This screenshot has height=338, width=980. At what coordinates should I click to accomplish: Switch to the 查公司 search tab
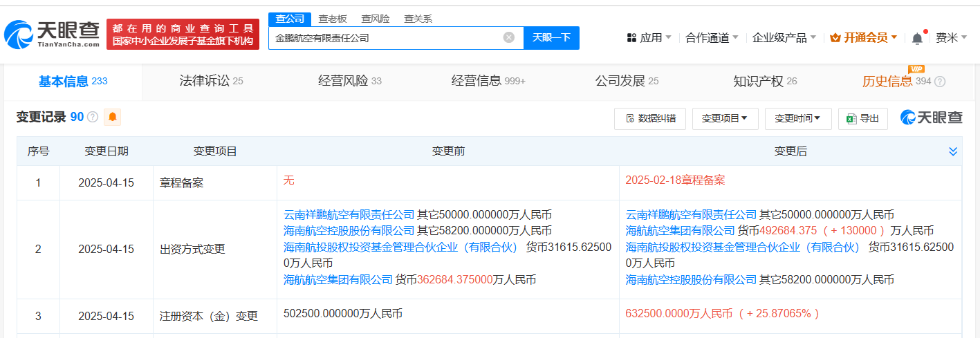pos(290,19)
